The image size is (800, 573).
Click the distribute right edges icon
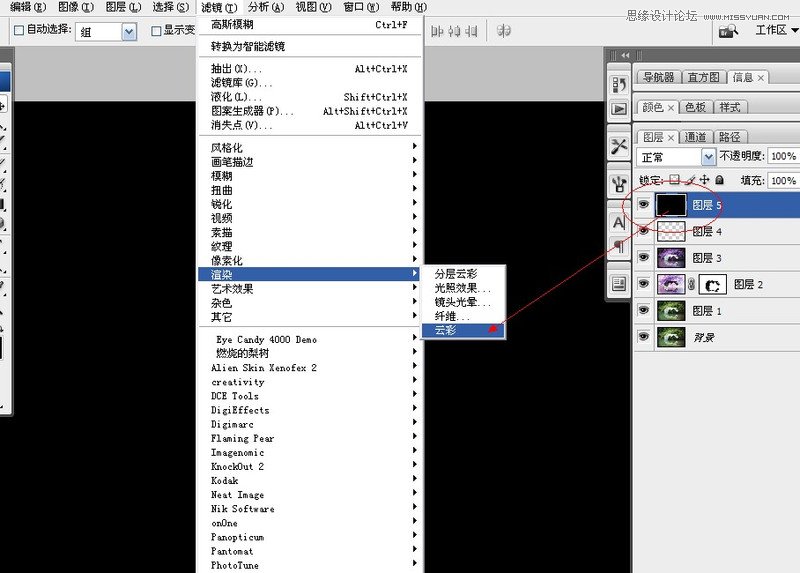[x=471, y=32]
